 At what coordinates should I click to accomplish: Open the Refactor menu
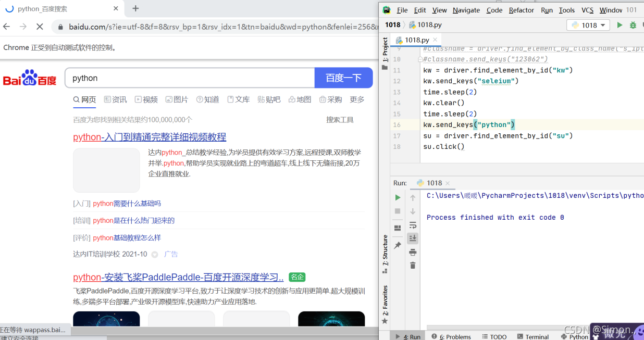pos(522,10)
